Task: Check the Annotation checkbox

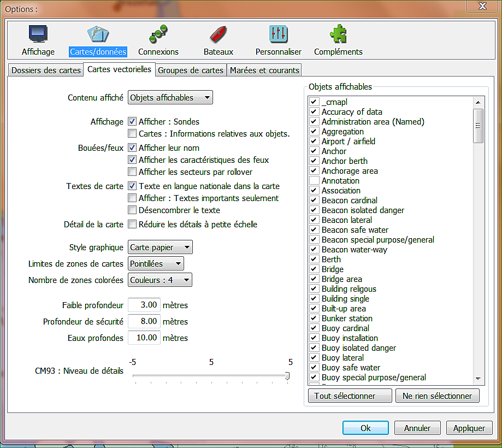Action: pyautogui.click(x=314, y=181)
